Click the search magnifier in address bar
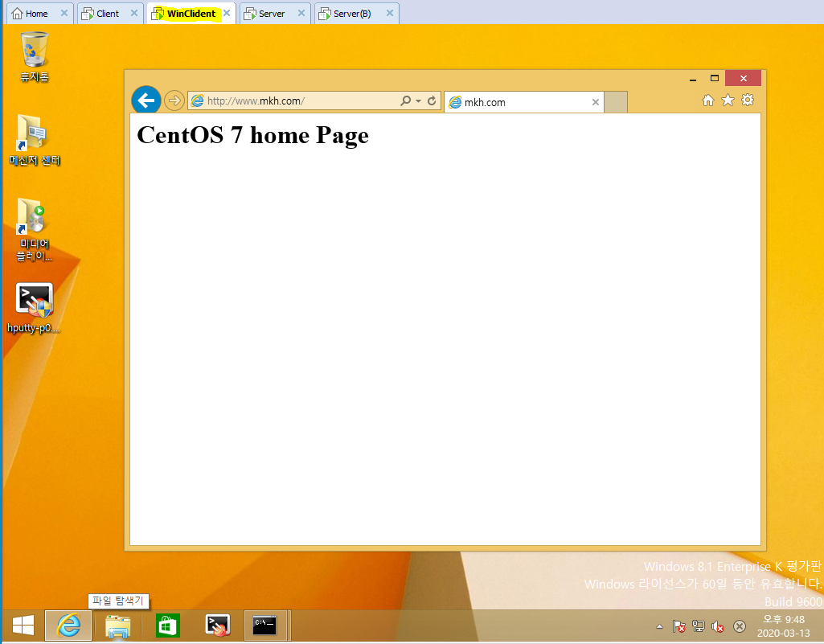Image resolution: width=824 pixels, height=644 pixels. 405,100
